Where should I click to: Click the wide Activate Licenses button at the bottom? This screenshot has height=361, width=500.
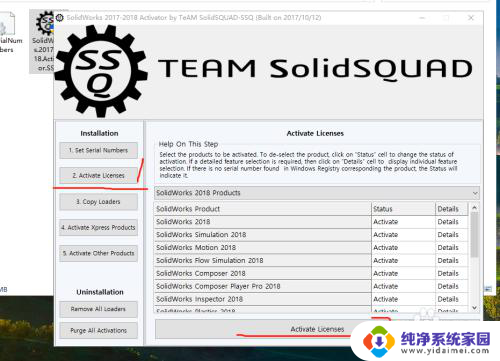coord(317,329)
